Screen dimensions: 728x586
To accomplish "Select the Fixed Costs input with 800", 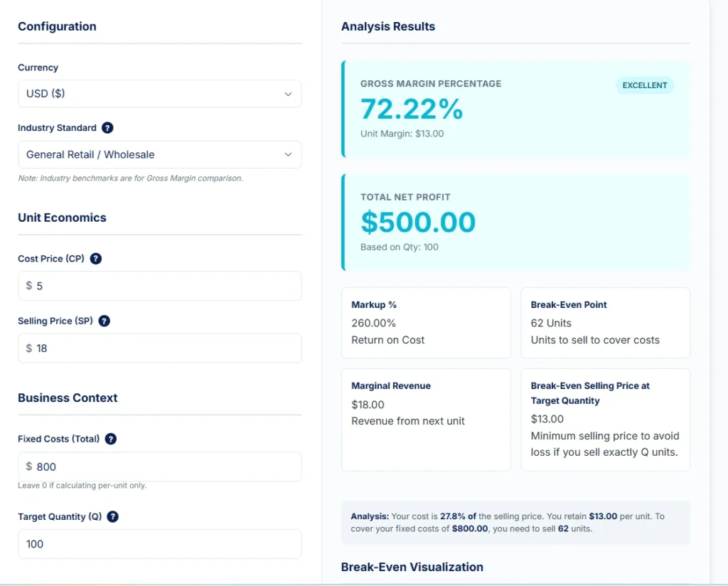I will pyautogui.click(x=164, y=467).
